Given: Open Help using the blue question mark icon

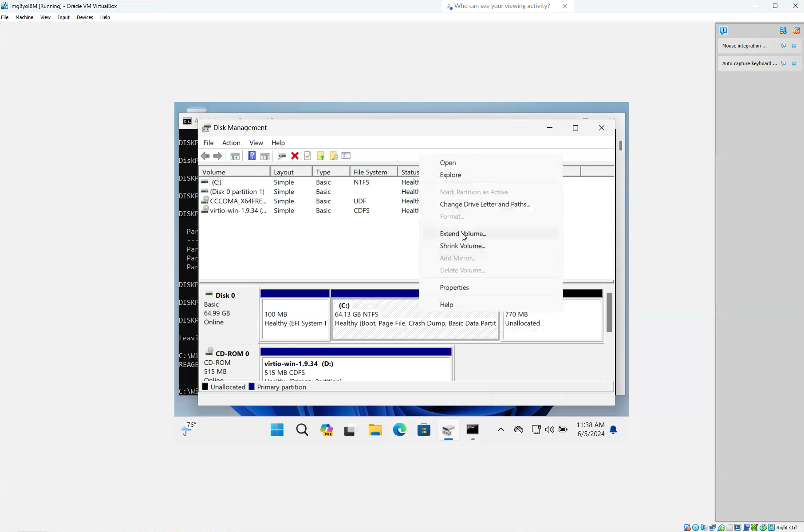Looking at the screenshot, I should click(252, 156).
